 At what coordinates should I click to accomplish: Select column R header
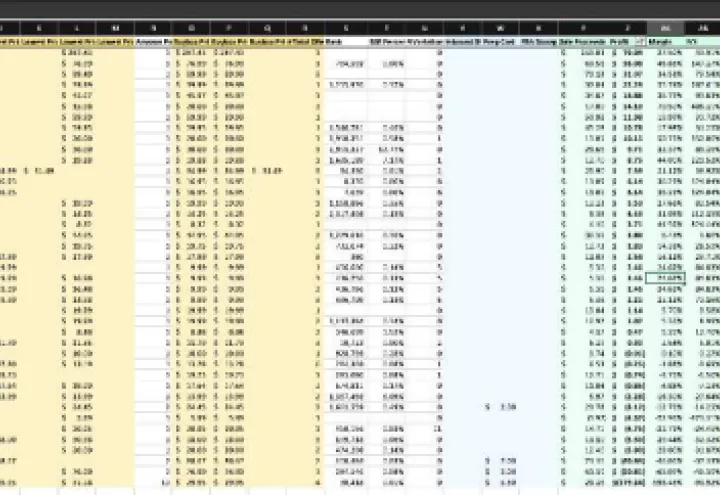[305, 28]
